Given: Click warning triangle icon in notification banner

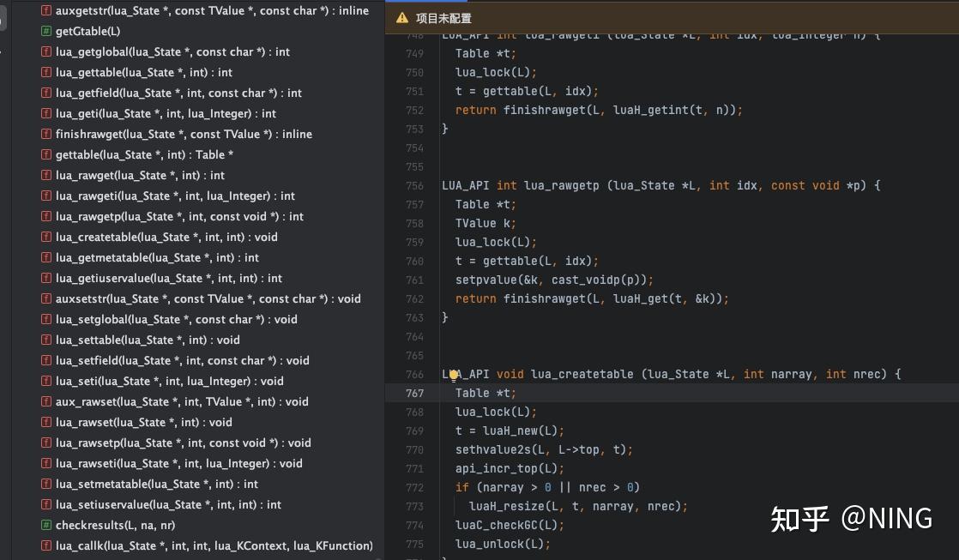Looking at the screenshot, I should [401, 18].
